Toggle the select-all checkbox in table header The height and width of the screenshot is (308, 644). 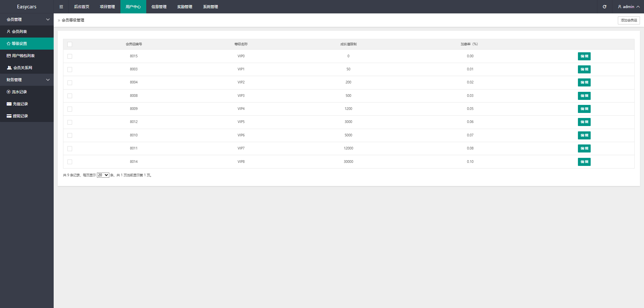pyautogui.click(x=70, y=44)
